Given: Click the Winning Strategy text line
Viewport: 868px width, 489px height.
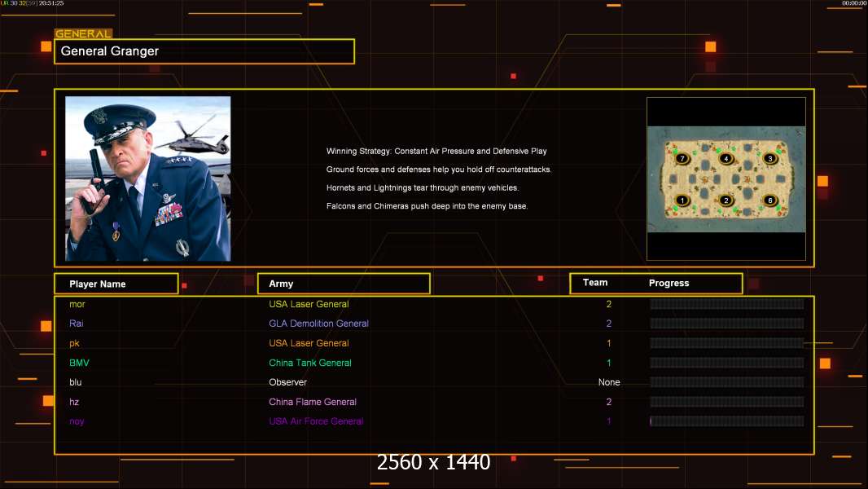Looking at the screenshot, I should point(436,151).
